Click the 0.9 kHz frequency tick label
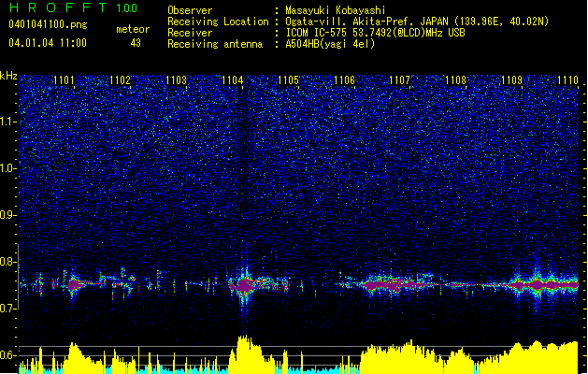The width and height of the screenshot is (588, 374). pos(7,215)
